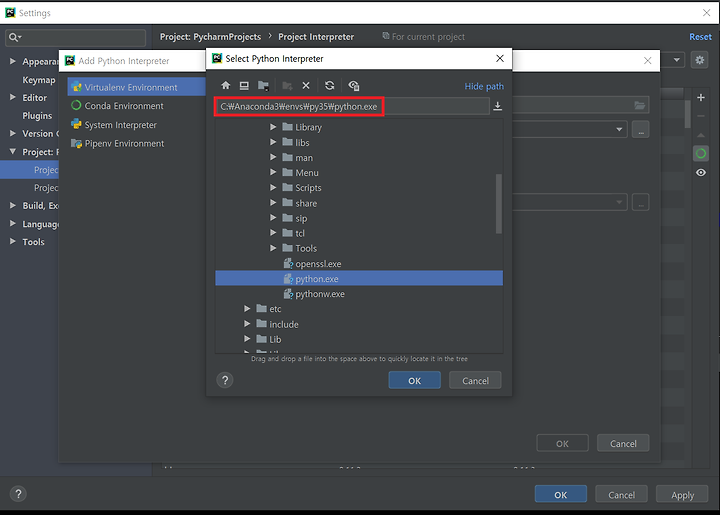Viewport: 720px width, 515px height.
Task: Expand the man folder
Action: pos(273,157)
